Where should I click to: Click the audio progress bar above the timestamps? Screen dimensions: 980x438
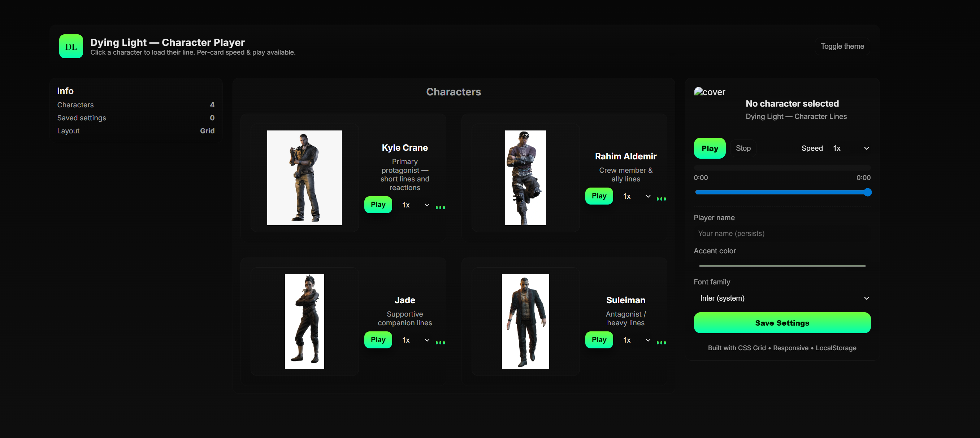coord(782,168)
